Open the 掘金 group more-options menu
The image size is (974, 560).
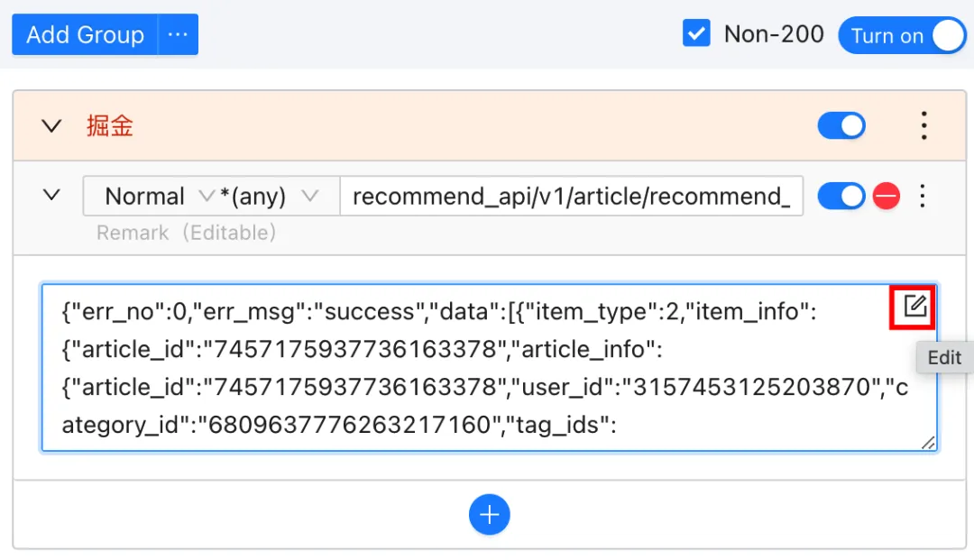coord(923,126)
